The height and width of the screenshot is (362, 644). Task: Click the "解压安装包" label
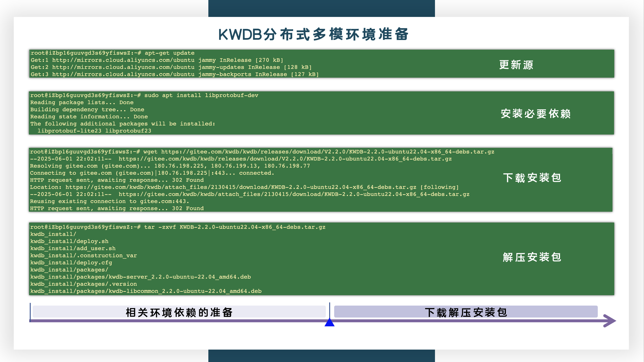tap(532, 257)
